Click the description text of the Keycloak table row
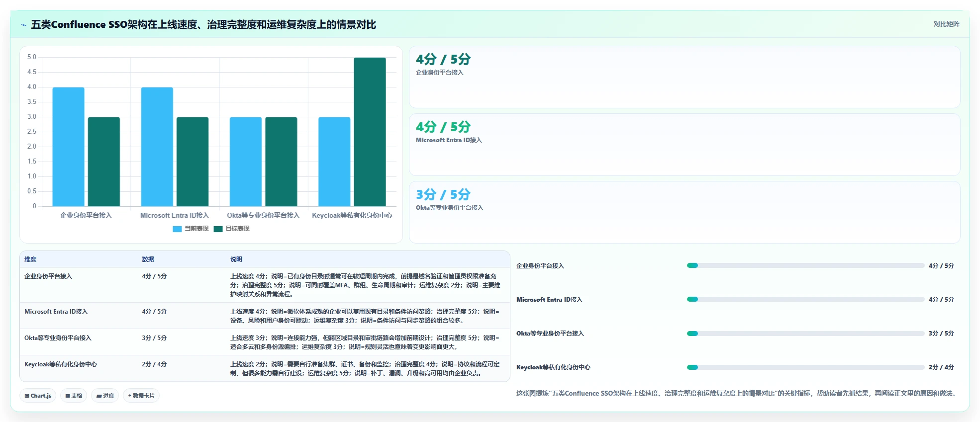 pyautogui.click(x=365, y=369)
